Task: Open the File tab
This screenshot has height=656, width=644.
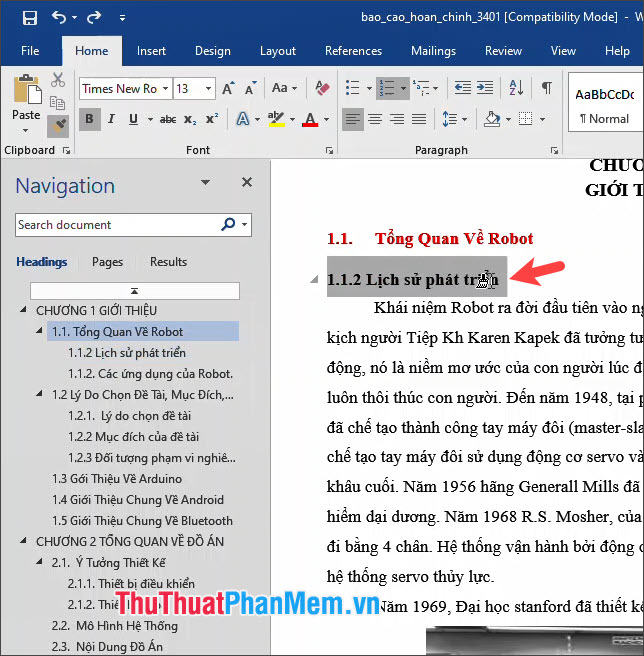Action: [x=30, y=51]
